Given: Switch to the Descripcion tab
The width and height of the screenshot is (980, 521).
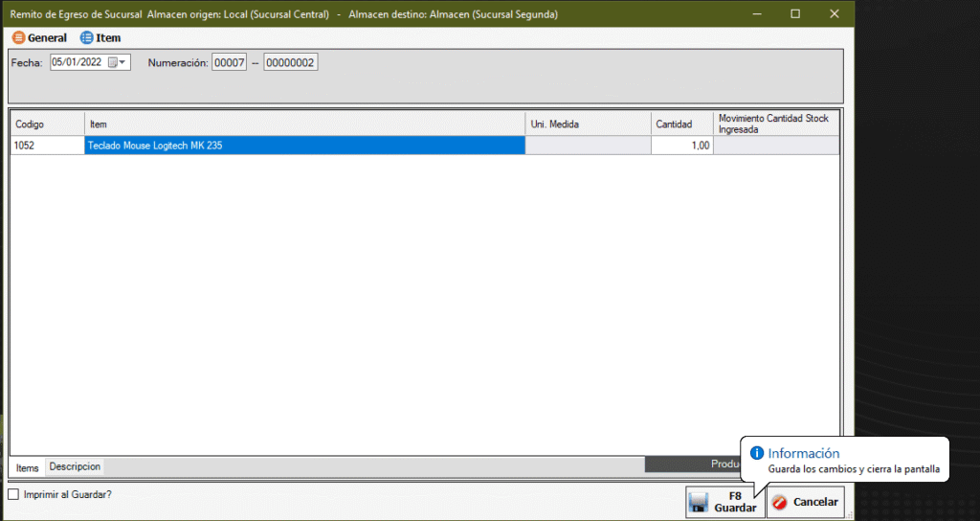Looking at the screenshot, I should [75, 466].
